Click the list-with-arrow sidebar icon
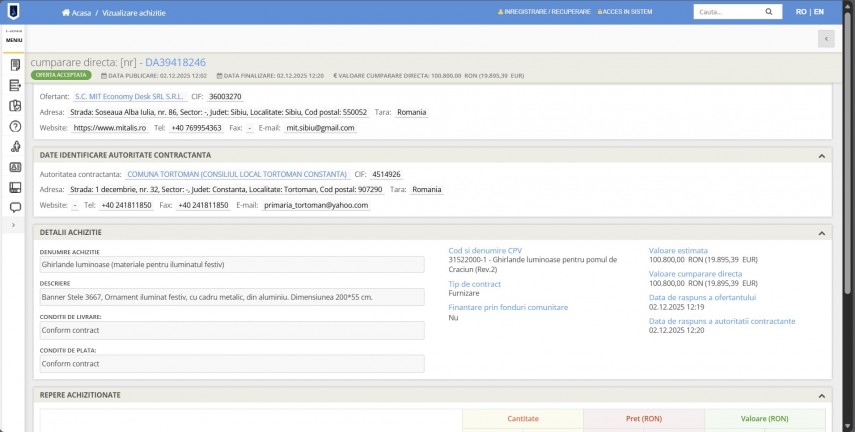The height and width of the screenshot is (432, 855). pos(15,85)
